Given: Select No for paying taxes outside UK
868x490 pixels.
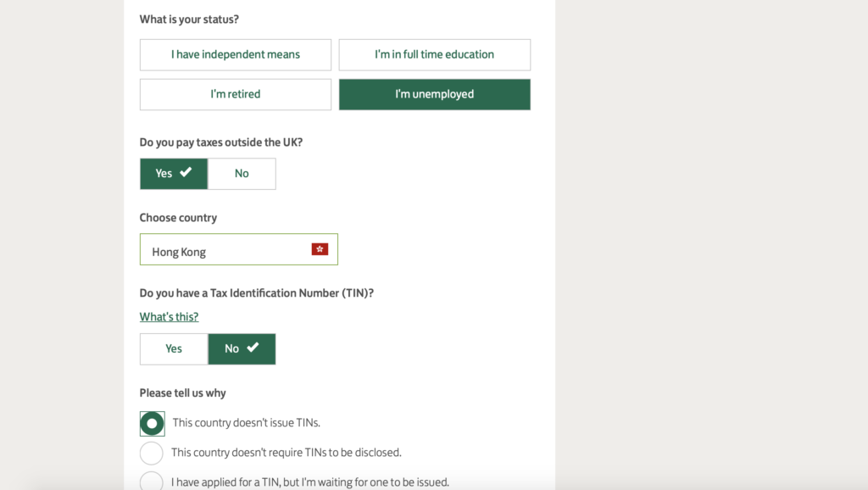Looking at the screenshot, I should [242, 174].
